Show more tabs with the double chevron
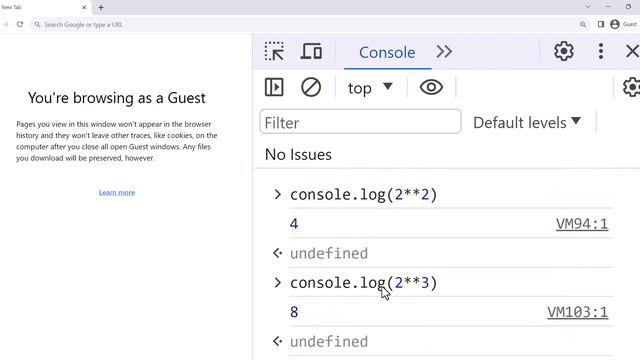This screenshot has height=360, width=640. [x=444, y=52]
